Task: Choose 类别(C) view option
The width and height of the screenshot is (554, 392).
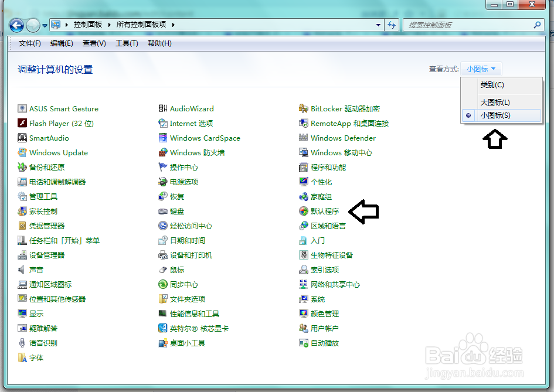Action: click(x=501, y=85)
